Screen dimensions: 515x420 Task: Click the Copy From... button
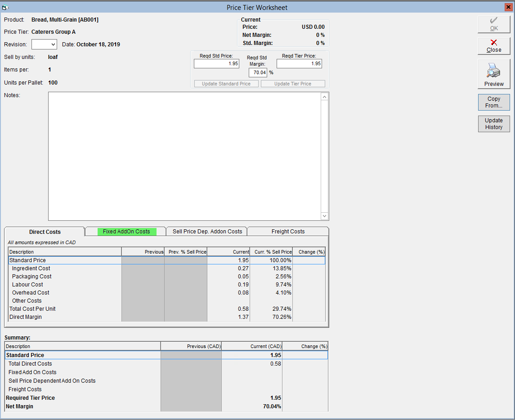click(x=494, y=102)
